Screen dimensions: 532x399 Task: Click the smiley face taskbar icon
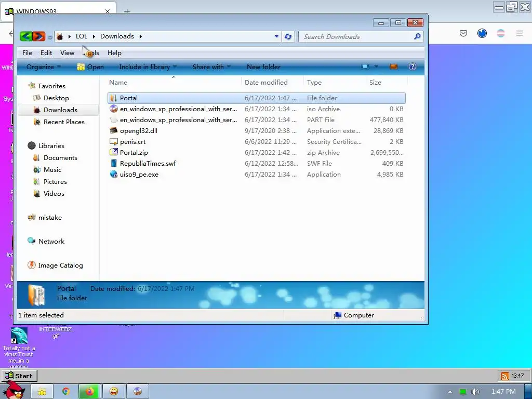click(x=114, y=392)
